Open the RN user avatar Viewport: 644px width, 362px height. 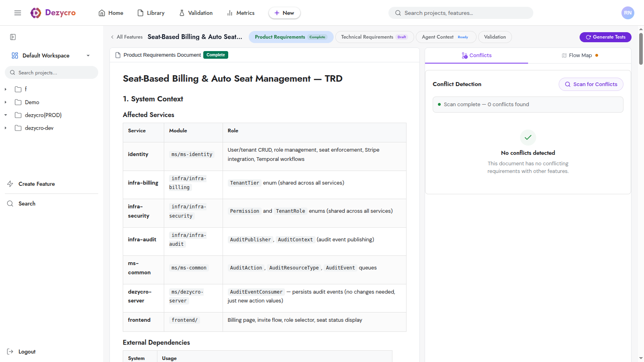coord(628,13)
